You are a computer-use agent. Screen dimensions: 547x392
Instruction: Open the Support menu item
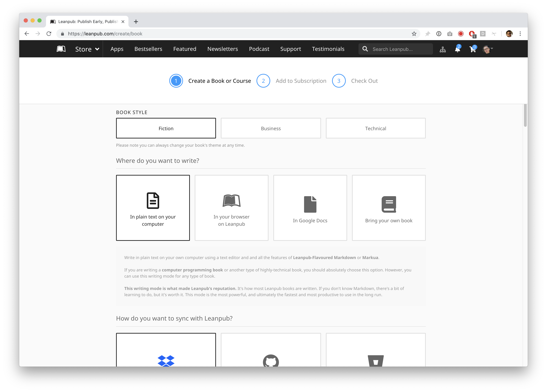pos(291,49)
